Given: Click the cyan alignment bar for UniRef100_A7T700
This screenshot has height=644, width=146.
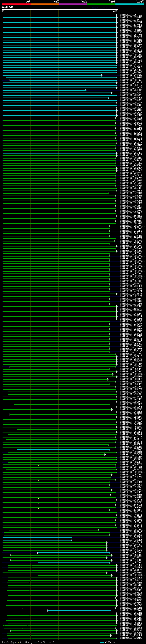Looking at the screenshot, I should pyautogui.click(x=79, y=610).
